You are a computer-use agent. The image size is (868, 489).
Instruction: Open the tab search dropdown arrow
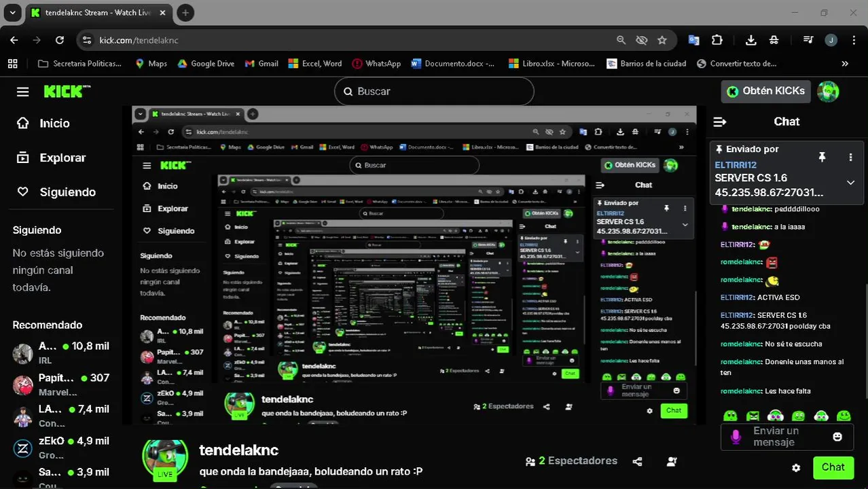pos(14,13)
